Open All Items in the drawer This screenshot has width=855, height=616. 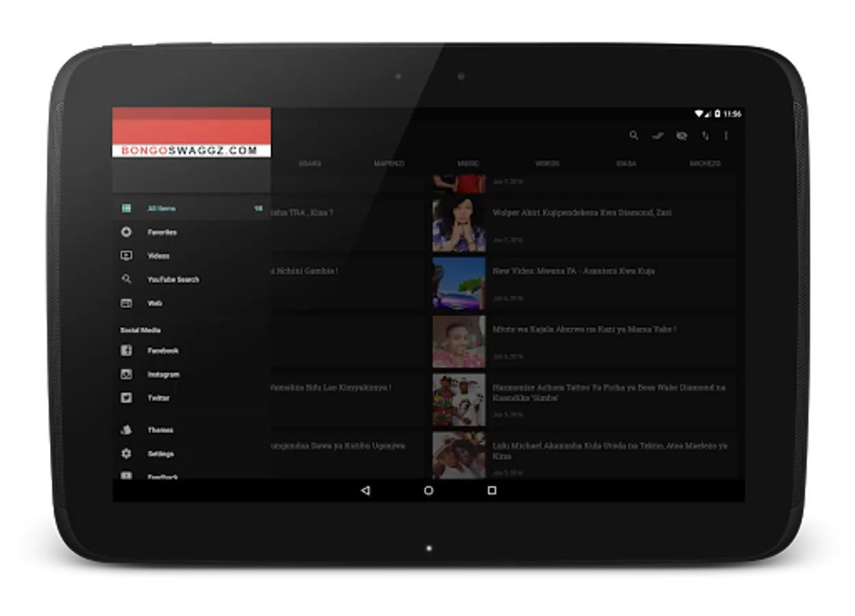point(192,209)
